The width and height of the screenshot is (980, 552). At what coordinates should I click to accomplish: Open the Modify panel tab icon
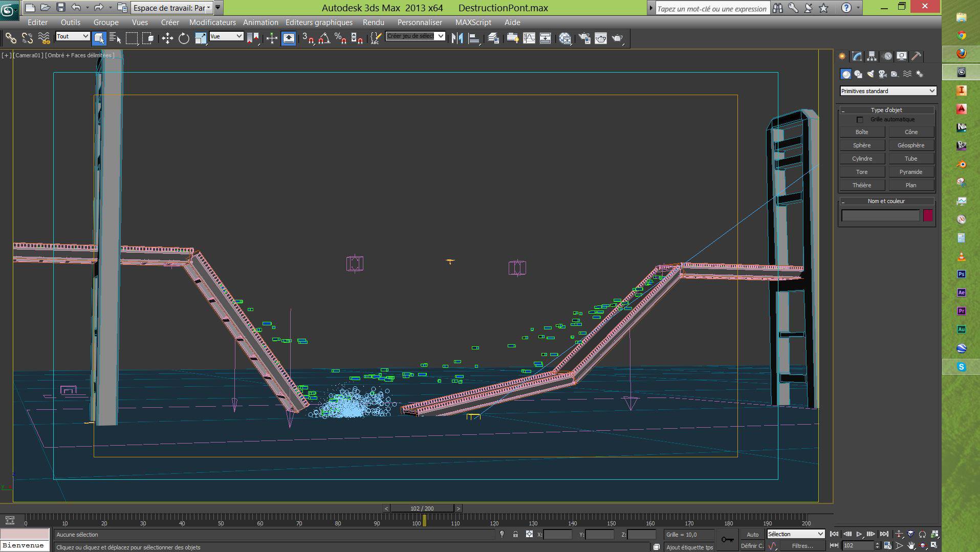857,56
